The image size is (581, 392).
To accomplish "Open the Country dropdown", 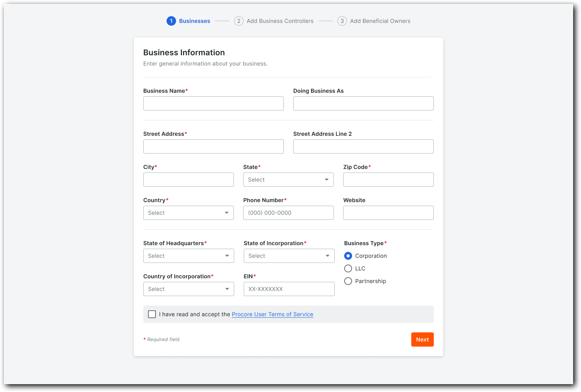I will click(189, 213).
